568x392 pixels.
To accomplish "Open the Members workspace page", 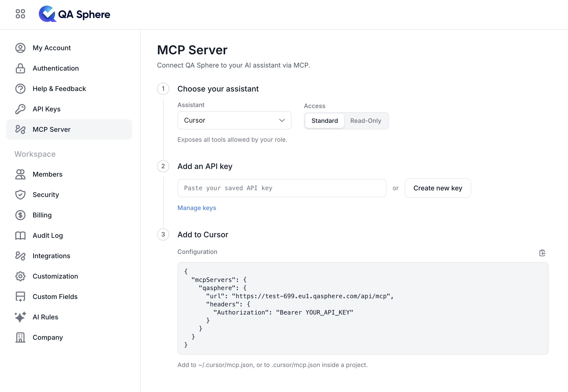I will (69, 174).
